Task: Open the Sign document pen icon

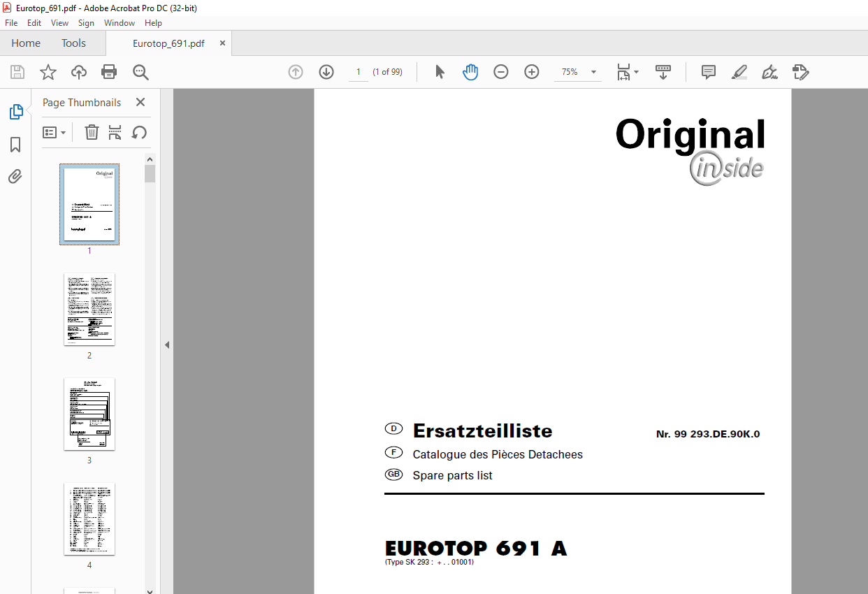Action: (770, 72)
